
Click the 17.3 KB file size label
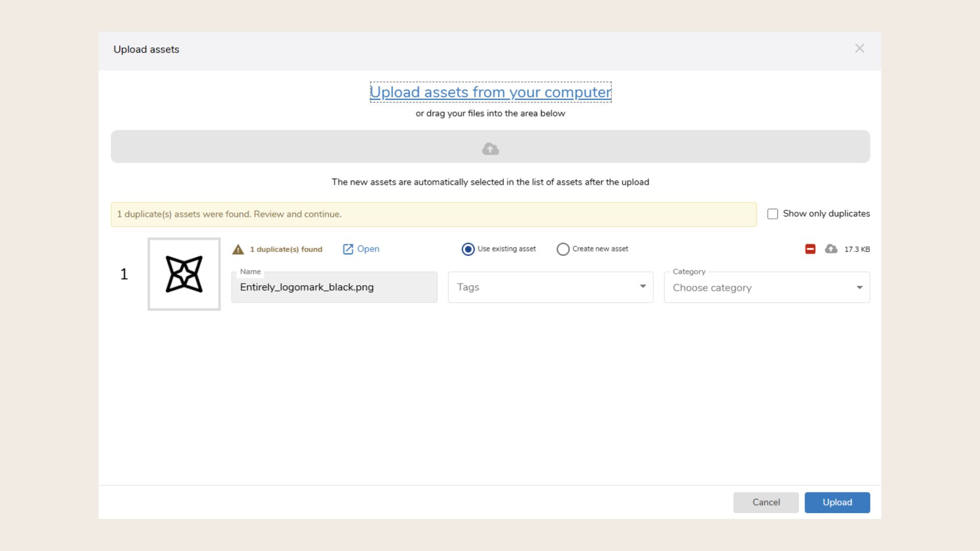[x=857, y=249]
